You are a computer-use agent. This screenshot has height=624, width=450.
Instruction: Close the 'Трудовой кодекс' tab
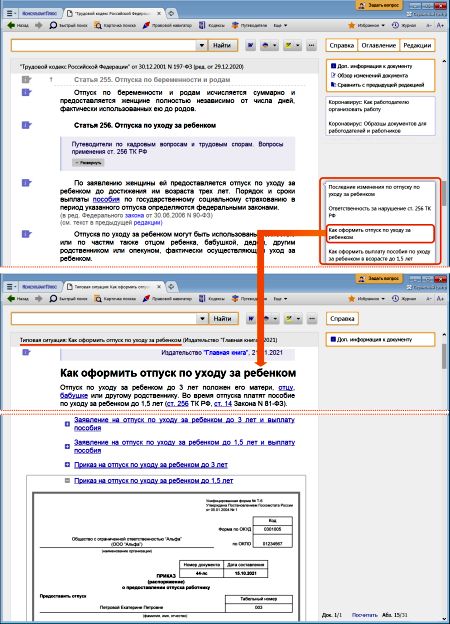(x=158, y=14)
